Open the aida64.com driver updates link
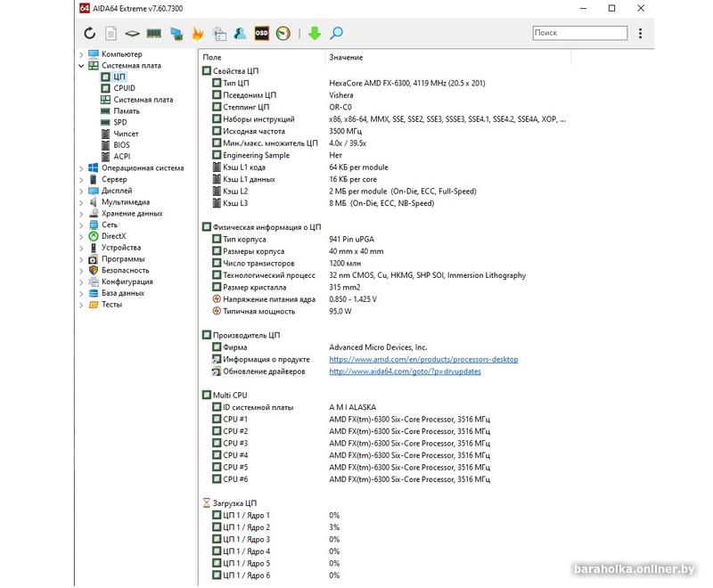 405,372
